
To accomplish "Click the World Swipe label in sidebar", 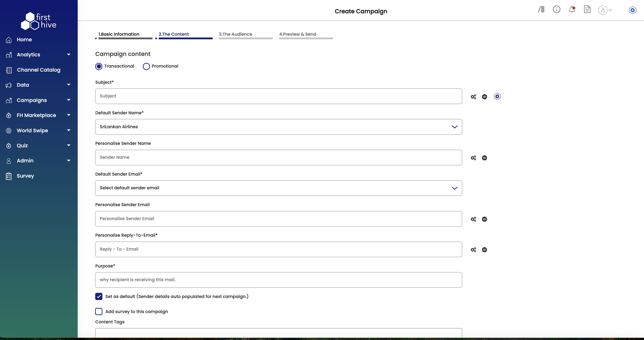I will coord(32,130).
